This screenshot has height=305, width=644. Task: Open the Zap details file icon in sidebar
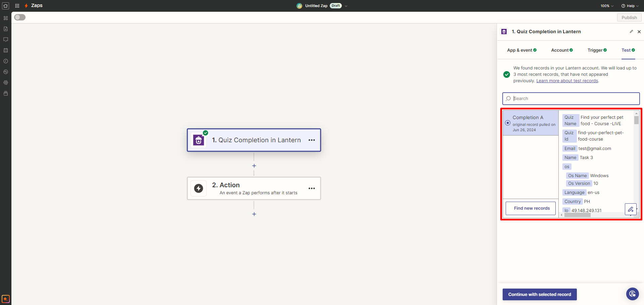click(6, 29)
